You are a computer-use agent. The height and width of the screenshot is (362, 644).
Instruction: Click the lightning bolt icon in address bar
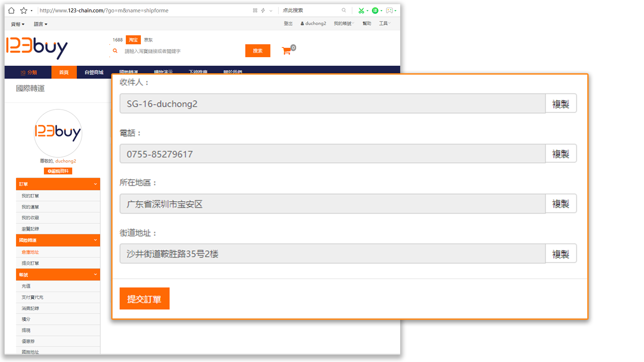[263, 11]
